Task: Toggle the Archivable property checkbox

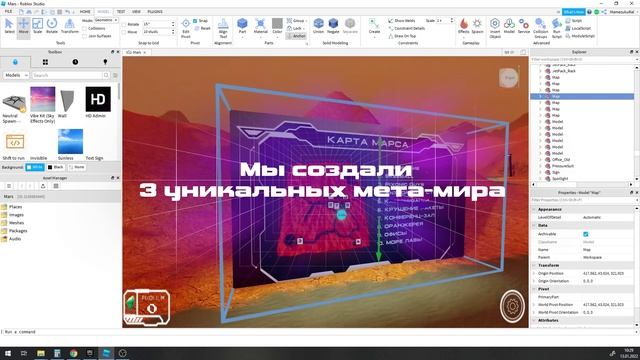Action: [x=586, y=234]
